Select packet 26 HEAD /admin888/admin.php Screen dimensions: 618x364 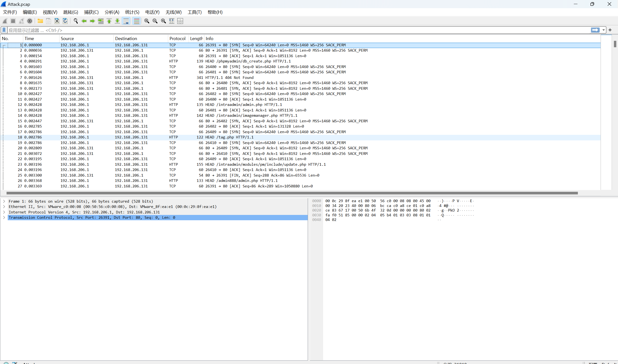pyautogui.click(x=301, y=180)
